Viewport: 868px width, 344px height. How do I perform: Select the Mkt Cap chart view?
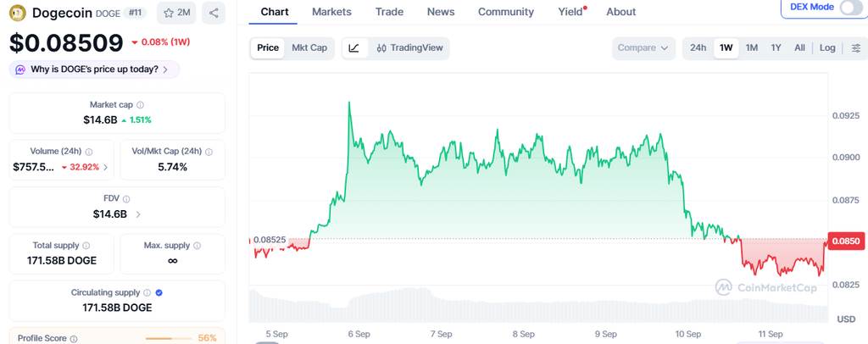click(309, 48)
